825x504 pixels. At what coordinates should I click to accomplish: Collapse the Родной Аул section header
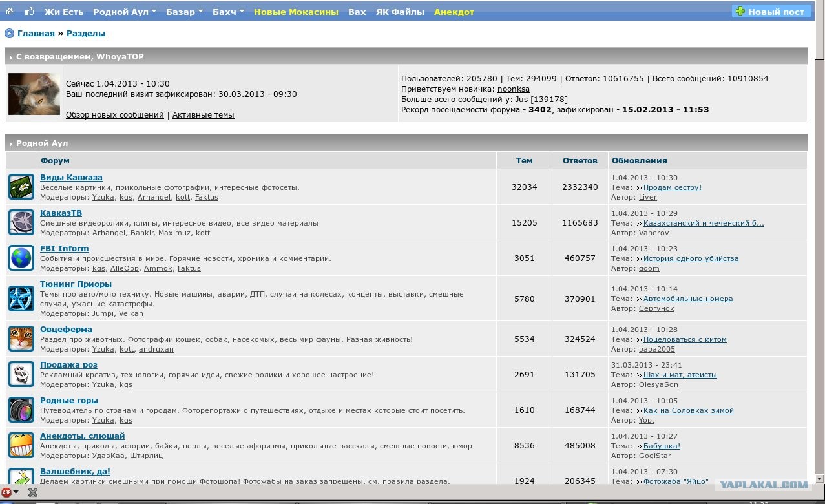(x=39, y=143)
